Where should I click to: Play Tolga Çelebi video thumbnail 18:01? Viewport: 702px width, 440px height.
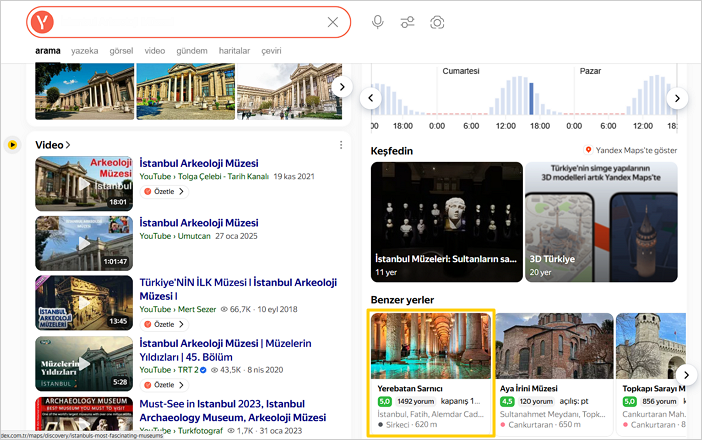[84, 184]
